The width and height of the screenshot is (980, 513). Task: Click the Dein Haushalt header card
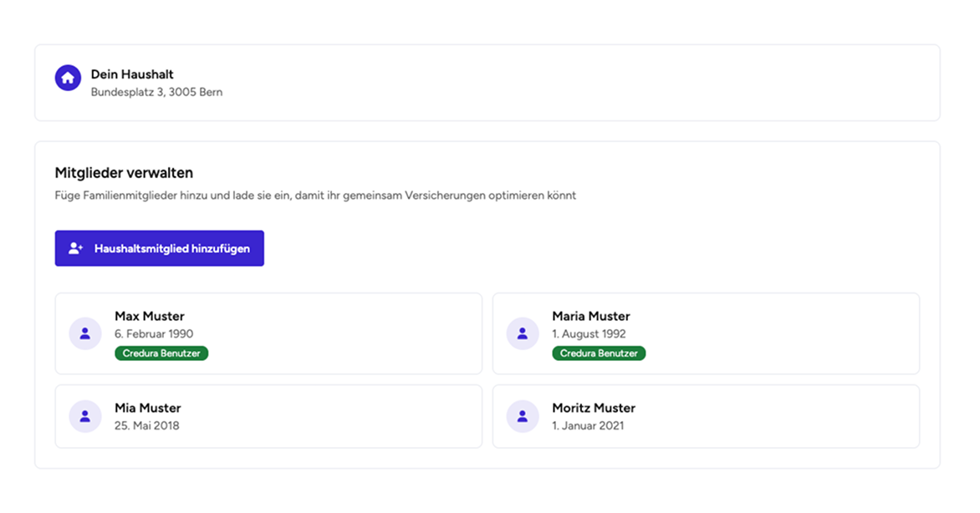[x=489, y=83]
